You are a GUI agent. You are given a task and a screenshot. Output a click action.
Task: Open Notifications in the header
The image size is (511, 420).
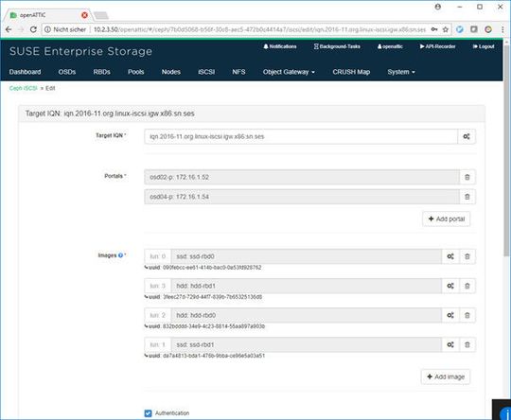(x=280, y=46)
